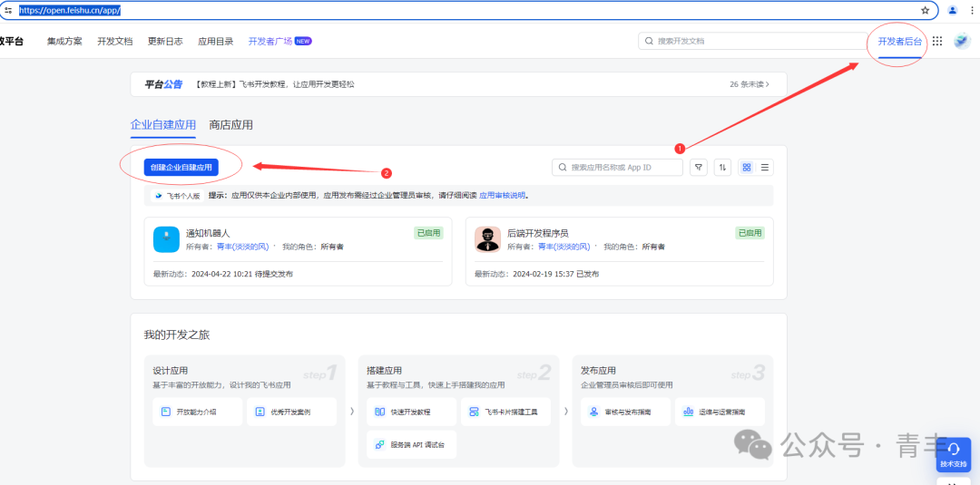Screen dimensions: 980x485
Task: Click the filter funnel icon
Action: tap(699, 168)
